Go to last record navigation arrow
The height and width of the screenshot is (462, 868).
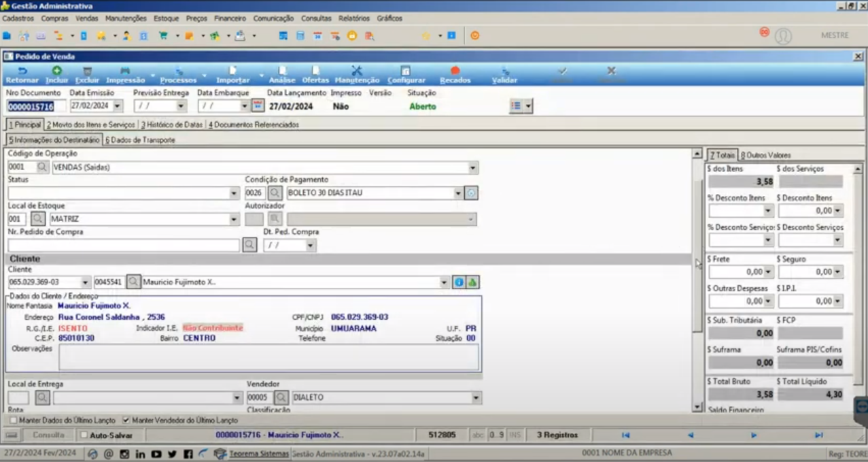818,435
